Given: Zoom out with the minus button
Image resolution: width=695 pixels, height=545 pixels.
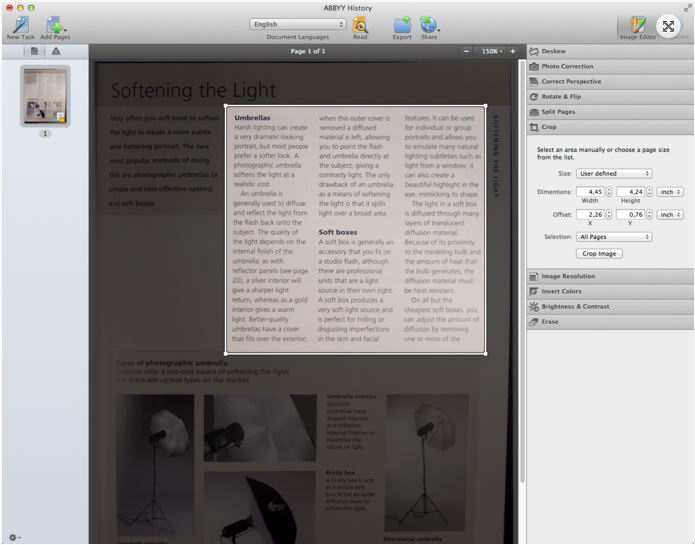Looking at the screenshot, I should coord(466,51).
